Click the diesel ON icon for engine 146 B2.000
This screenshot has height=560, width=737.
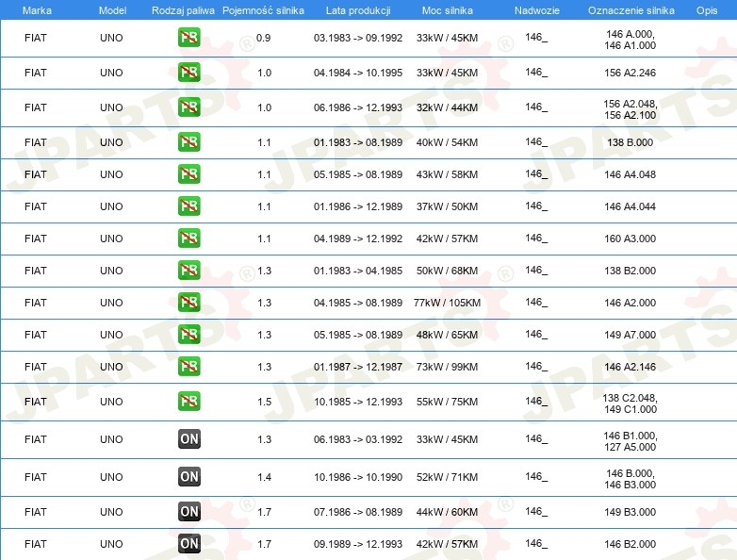coord(188,544)
